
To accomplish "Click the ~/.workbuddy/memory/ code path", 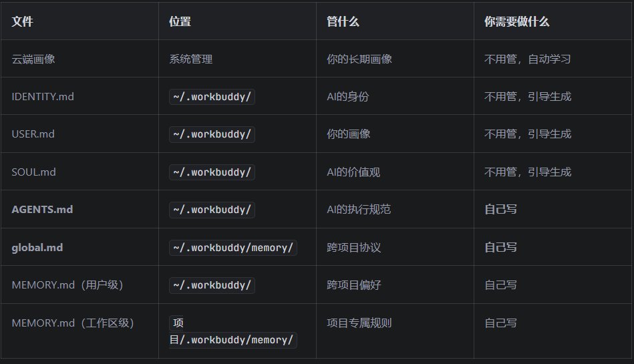I will tap(233, 248).
